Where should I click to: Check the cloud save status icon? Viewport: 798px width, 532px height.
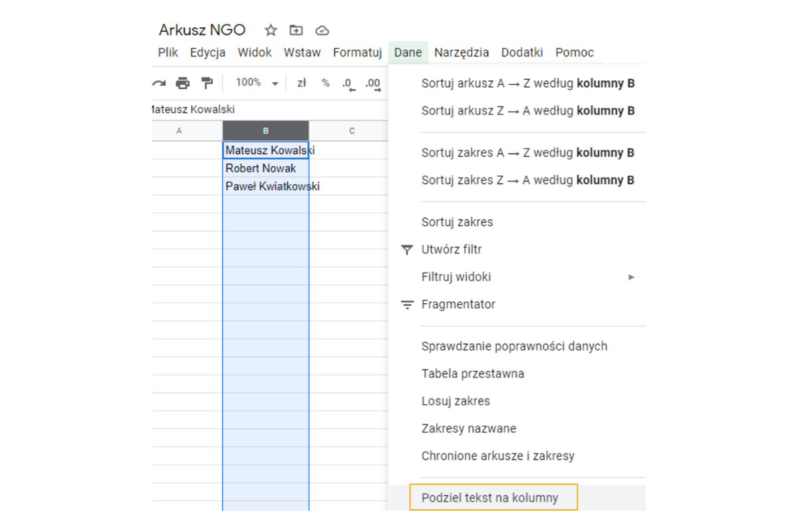322,31
